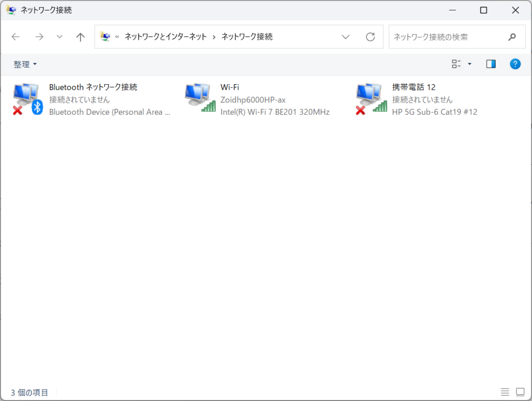Click the search magnifier icon
532x401 pixels.
point(512,37)
